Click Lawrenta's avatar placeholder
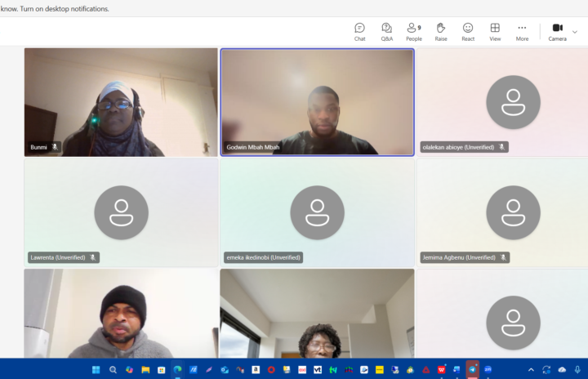The height and width of the screenshot is (379, 588). tap(121, 212)
